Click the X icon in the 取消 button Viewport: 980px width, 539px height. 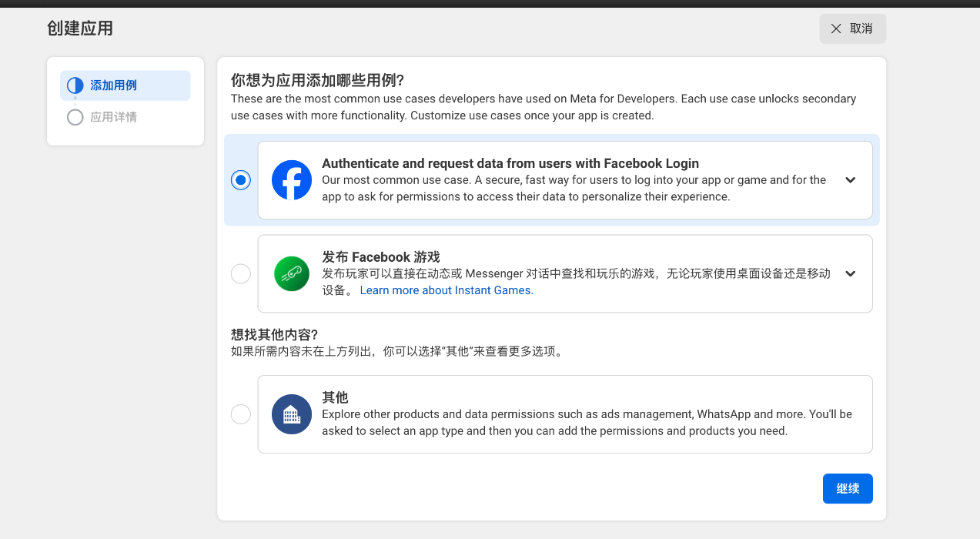tap(836, 28)
